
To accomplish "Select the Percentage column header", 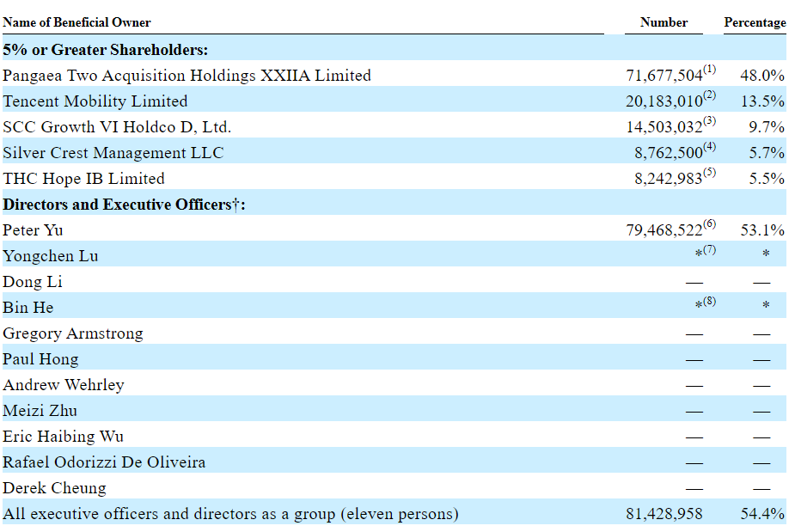I will [755, 22].
